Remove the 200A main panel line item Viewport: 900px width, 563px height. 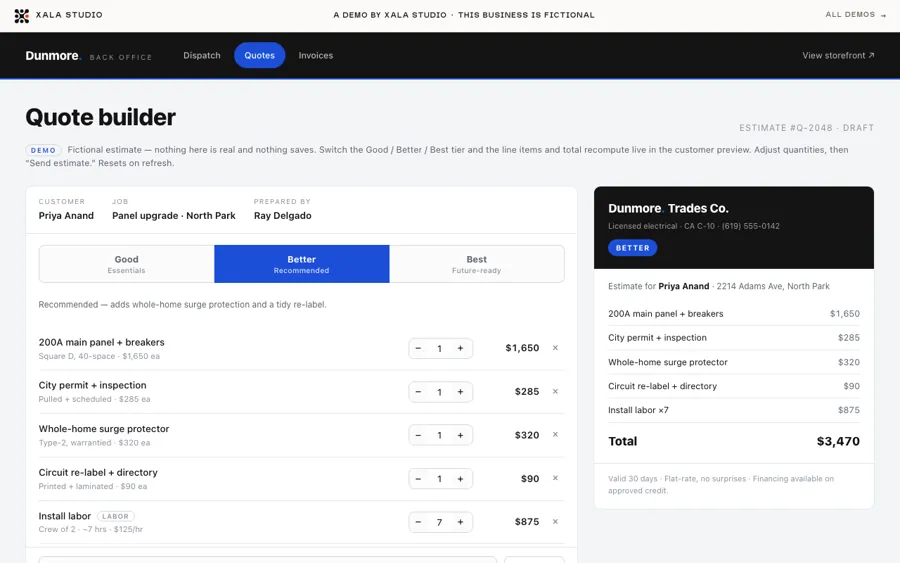click(x=555, y=348)
